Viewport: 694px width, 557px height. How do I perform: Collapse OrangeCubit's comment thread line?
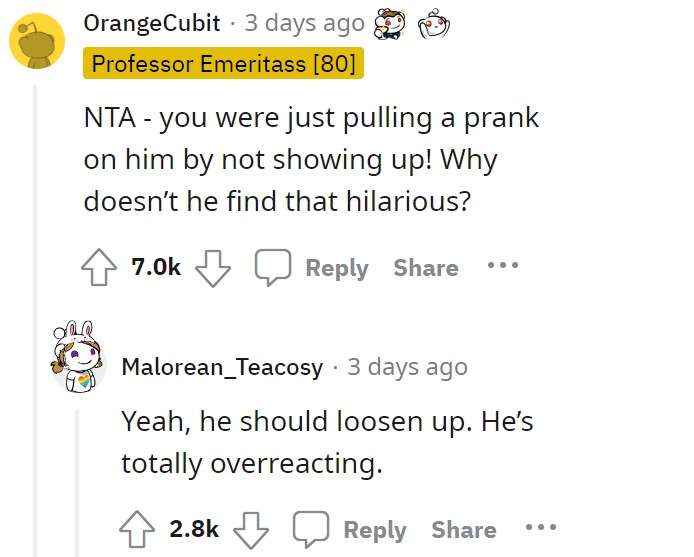point(35,319)
